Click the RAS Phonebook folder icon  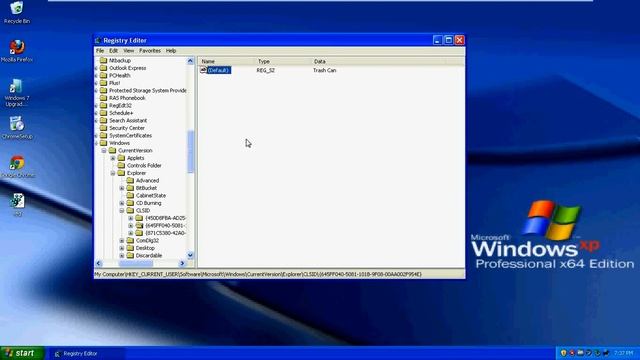103,98
